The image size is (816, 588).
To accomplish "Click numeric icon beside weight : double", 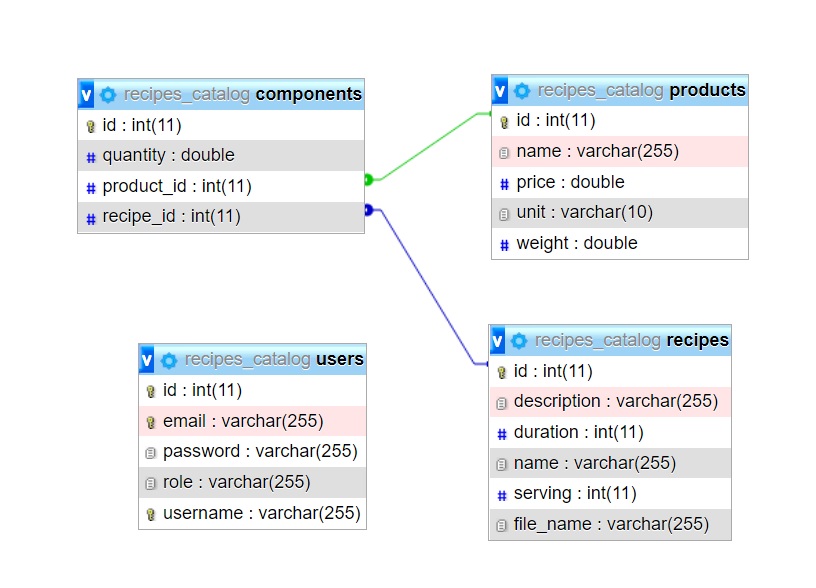I will pos(504,245).
